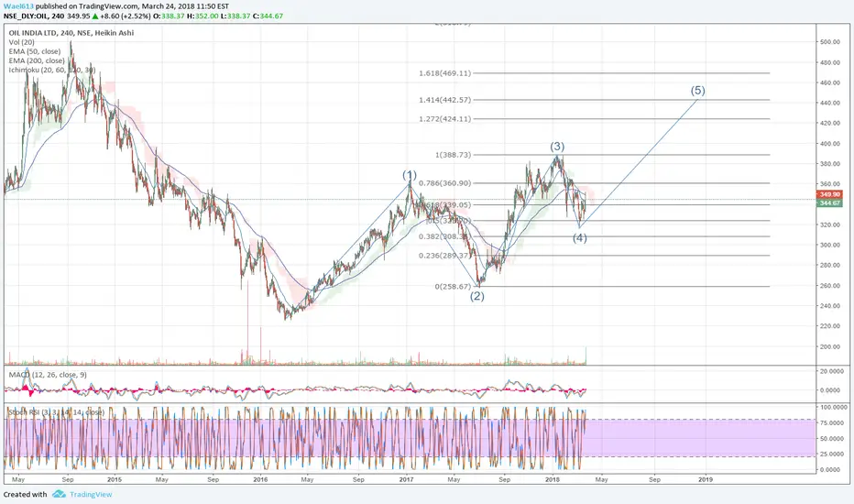This screenshot has height=504, width=854.
Task: Click the 2019 label on time axis
Action: coord(706,479)
